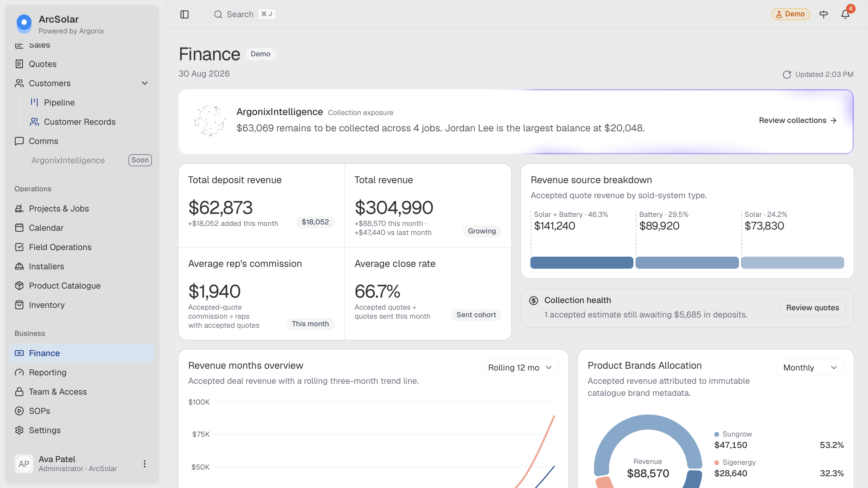Click the $18,052 badge
The image size is (868, 488).
[315, 222]
